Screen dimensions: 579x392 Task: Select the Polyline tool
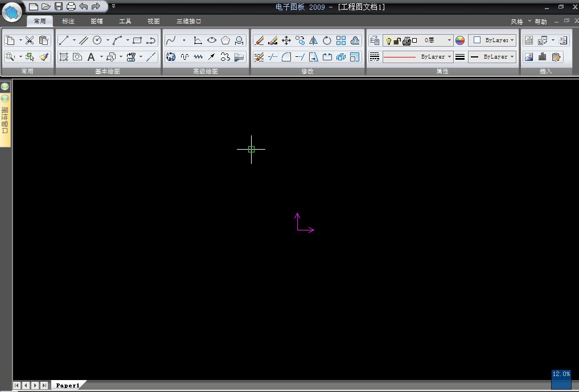pos(151,40)
